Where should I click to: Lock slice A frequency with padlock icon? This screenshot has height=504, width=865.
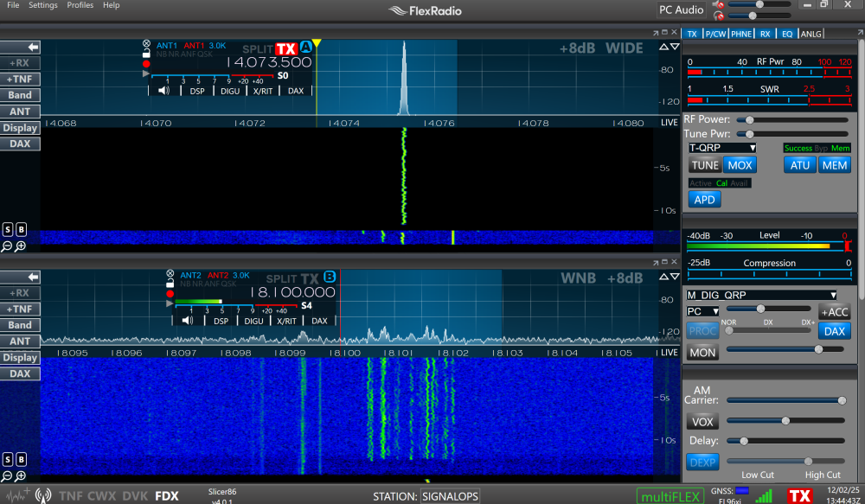(146, 54)
